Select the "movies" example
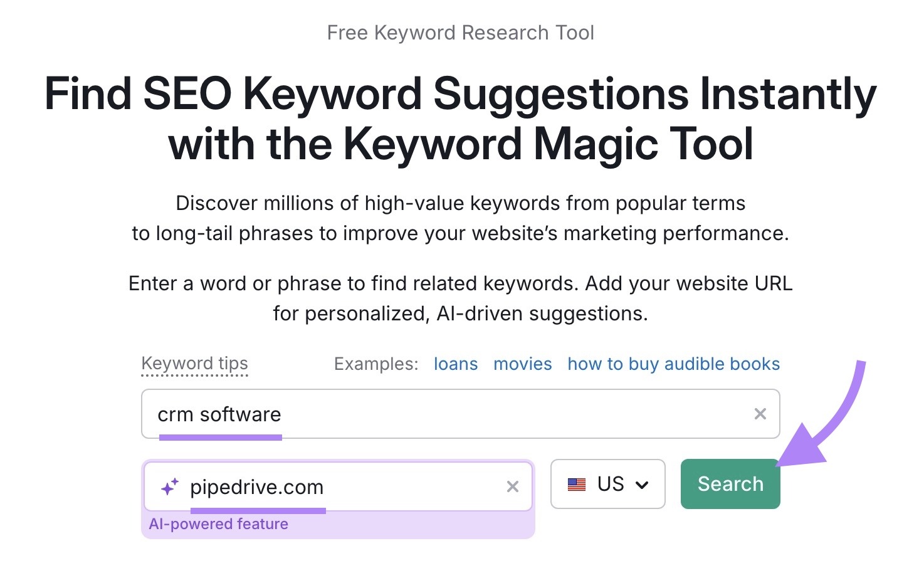This screenshot has height=578, width=924. [x=522, y=364]
